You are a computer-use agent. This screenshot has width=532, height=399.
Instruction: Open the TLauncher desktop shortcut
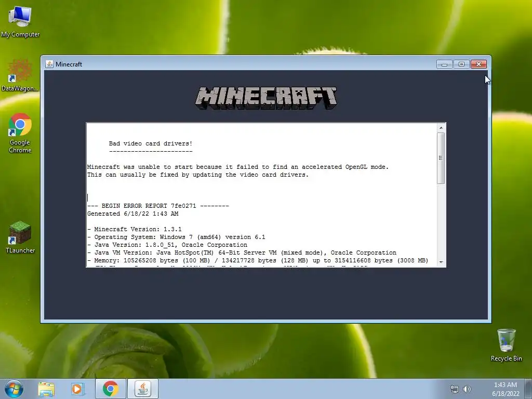point(20,237)
